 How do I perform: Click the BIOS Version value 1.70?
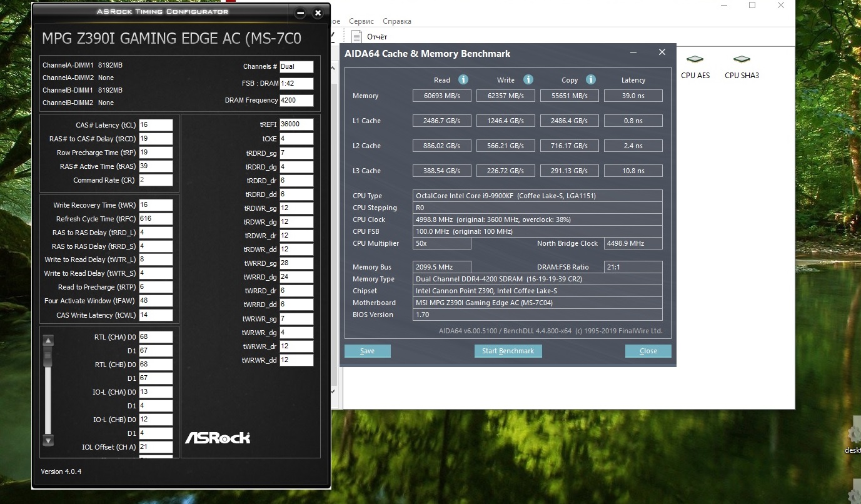tap(538, 315)
